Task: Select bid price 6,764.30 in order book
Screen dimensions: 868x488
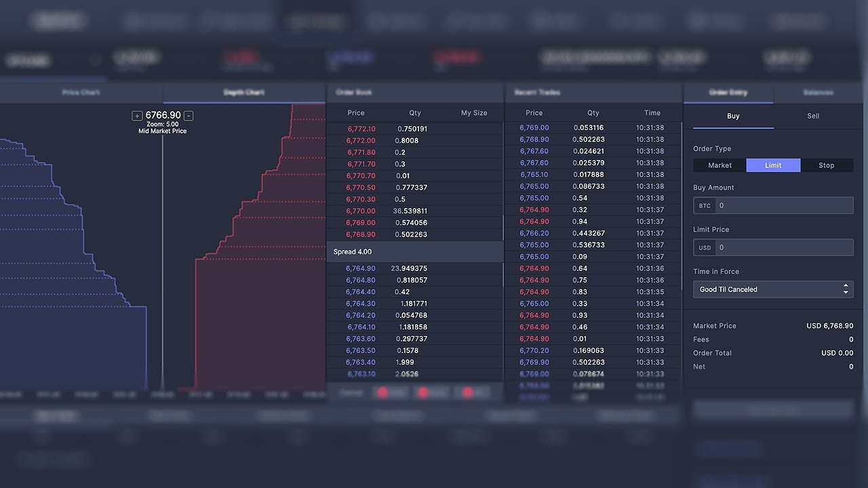Action: [361, 304]
